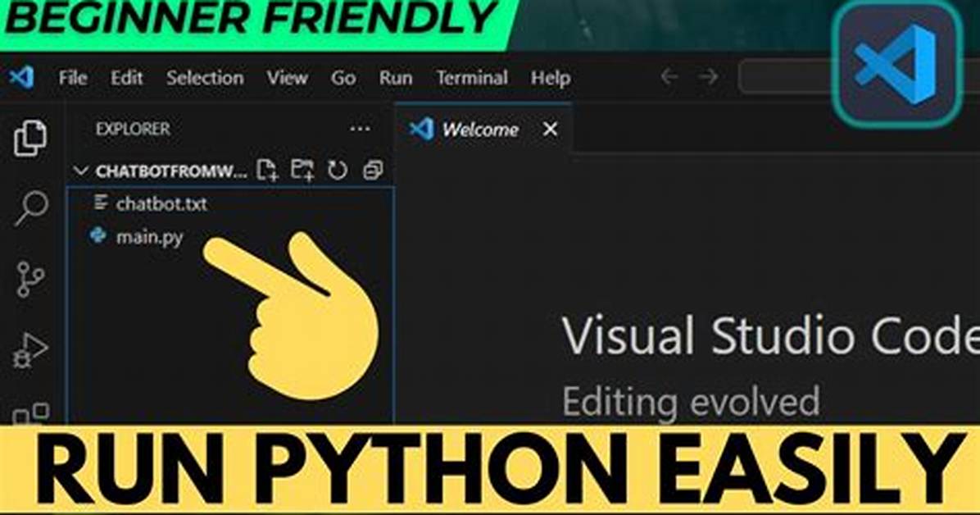The image size is (980, 515).
Task: Open the Terminal menu
Action: (x=472, y=78)
